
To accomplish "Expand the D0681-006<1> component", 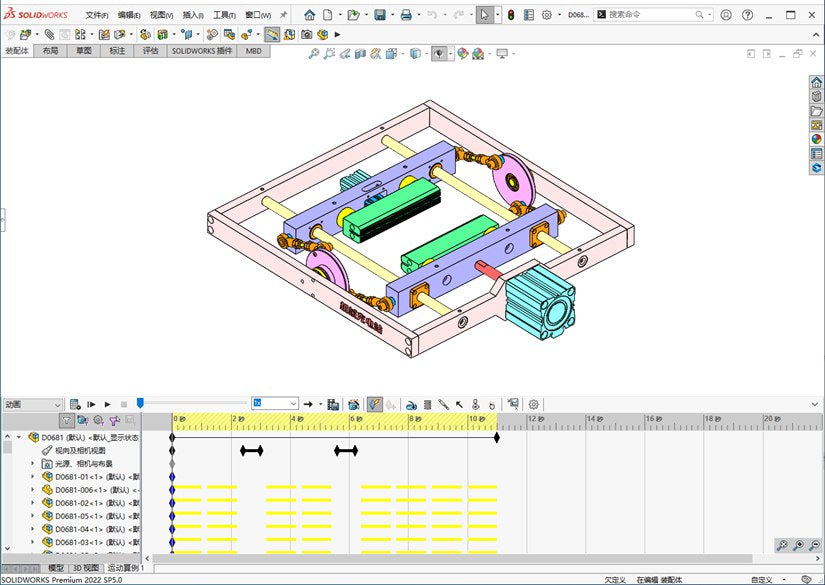I will coord(33,490).
